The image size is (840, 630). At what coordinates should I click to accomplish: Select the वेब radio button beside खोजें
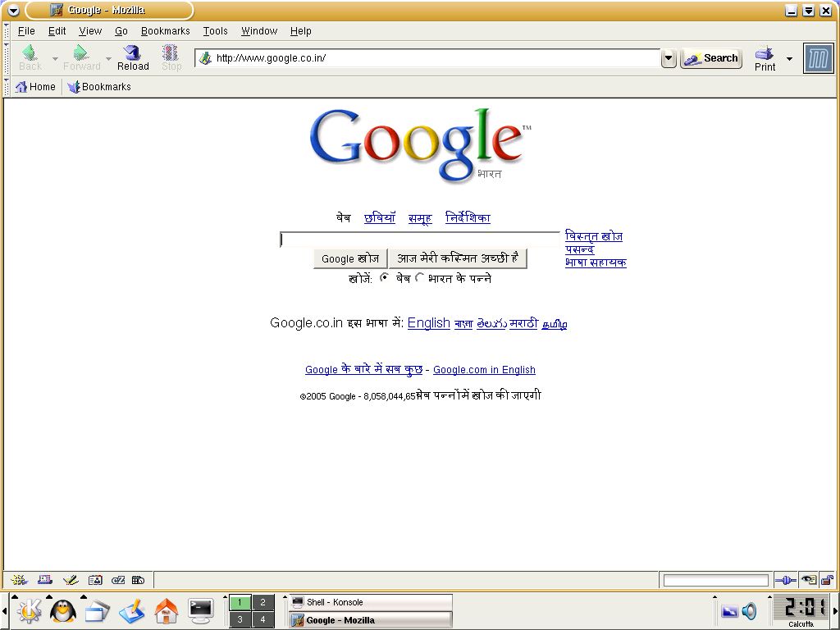point(384,277)
